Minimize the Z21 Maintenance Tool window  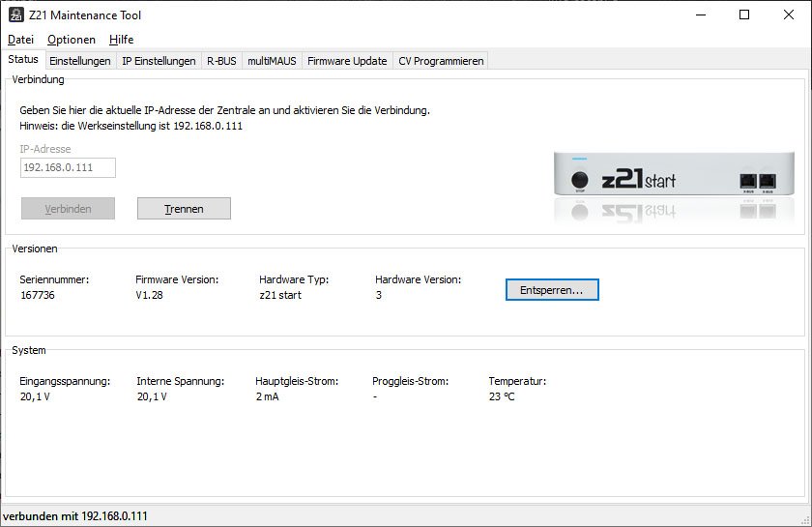(701, 15)
